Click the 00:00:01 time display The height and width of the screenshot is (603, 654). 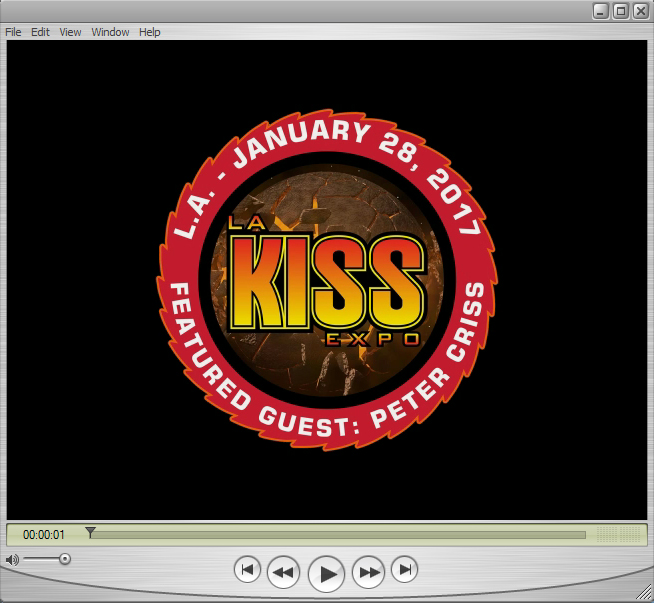[44, 535]
